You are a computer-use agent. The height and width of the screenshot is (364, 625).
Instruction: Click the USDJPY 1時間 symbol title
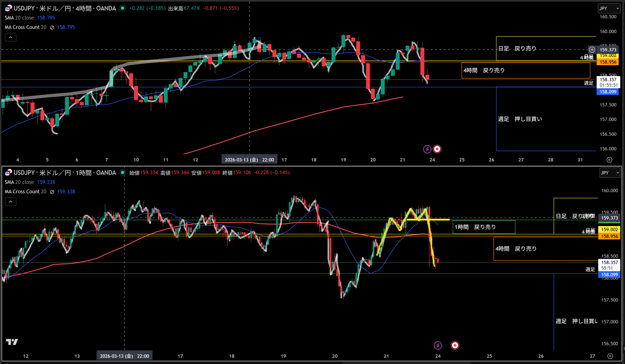click(64, 173)
